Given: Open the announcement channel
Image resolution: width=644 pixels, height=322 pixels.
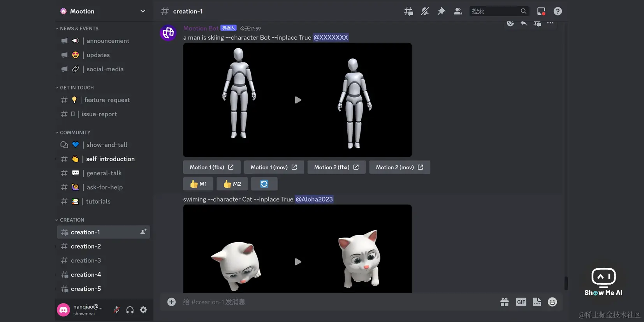Looking at the screenshot, I should coord(103,41).
